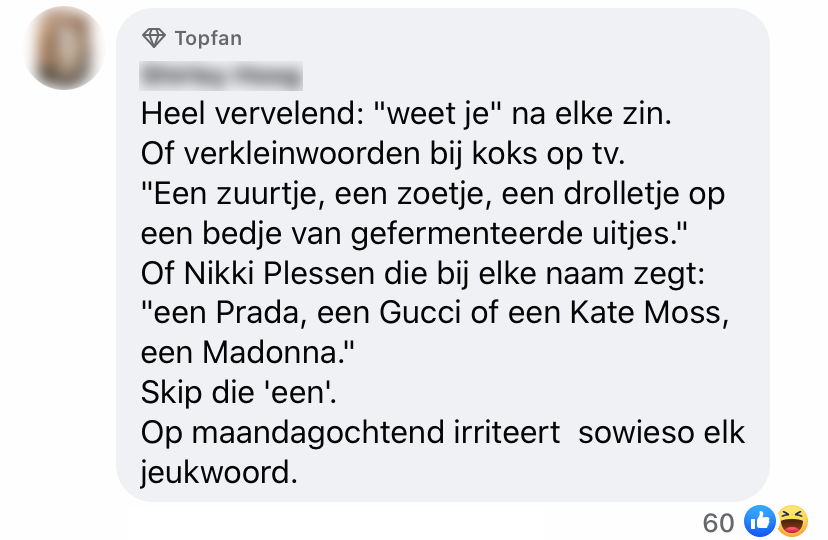828x540 pixels.
Task: Open the reaction count of 60
Action: tap(718, 522)
